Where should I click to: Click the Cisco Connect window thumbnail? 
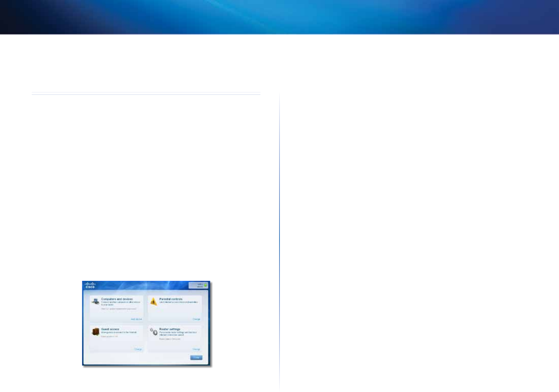146,323
